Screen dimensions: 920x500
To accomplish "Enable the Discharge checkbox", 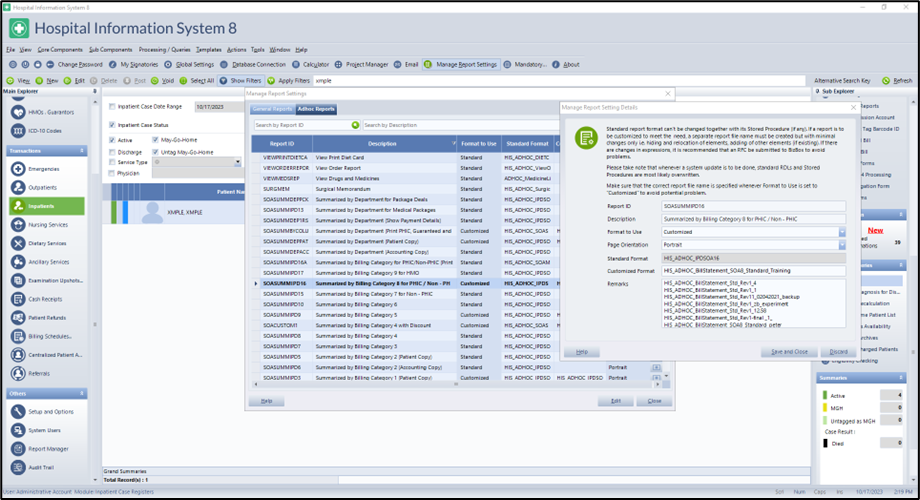I will coord(111,151).
